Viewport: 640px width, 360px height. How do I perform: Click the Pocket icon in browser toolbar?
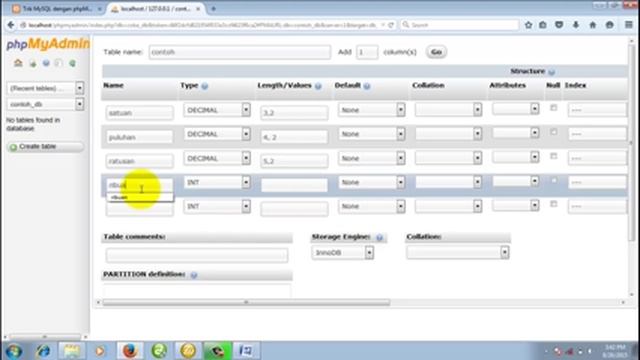[559, 25]
